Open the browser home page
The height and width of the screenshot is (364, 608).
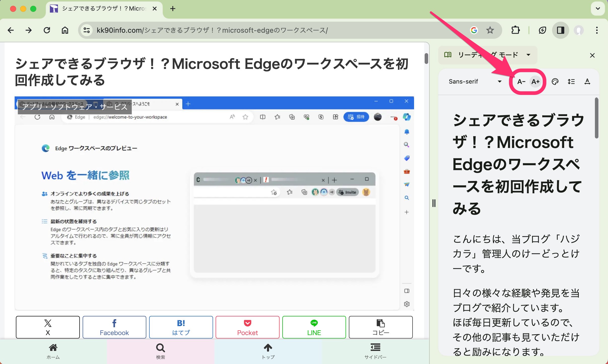coord(65,30)
